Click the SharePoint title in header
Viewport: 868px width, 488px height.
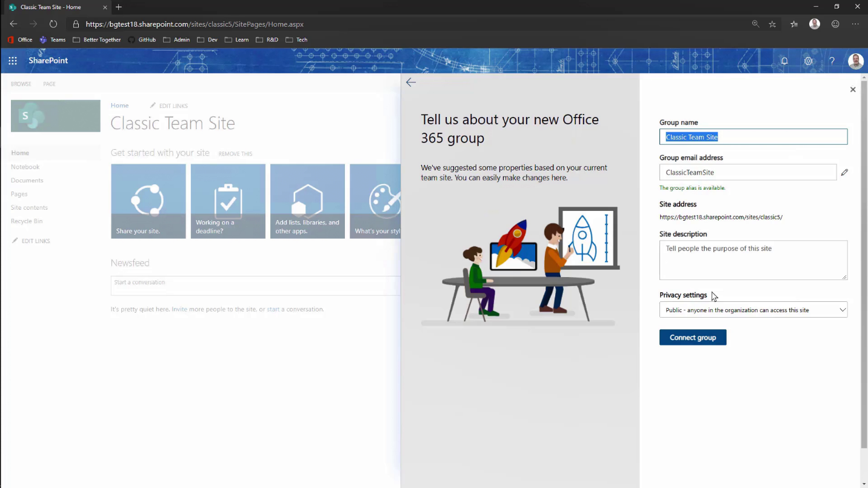click(x=48, y=61)
